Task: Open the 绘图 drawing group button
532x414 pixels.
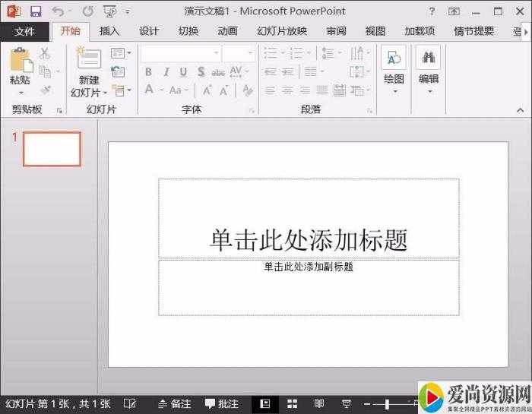Action: coord(394,70)
